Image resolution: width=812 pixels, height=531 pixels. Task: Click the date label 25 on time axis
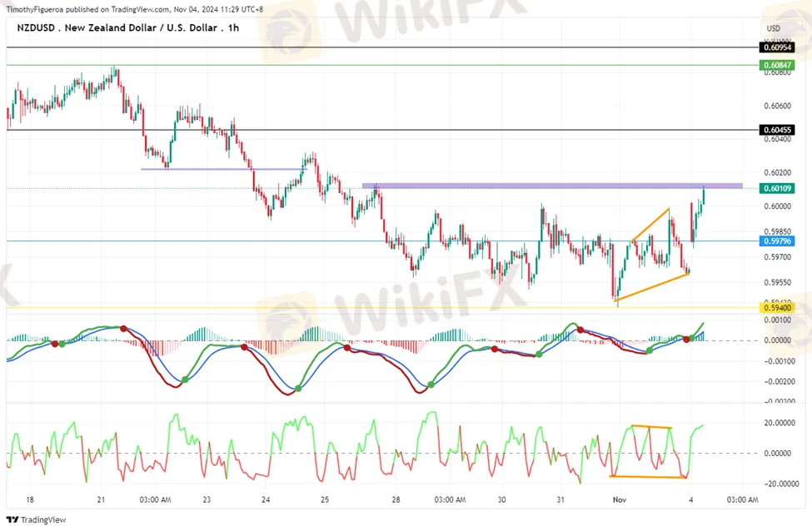[325, 500]
